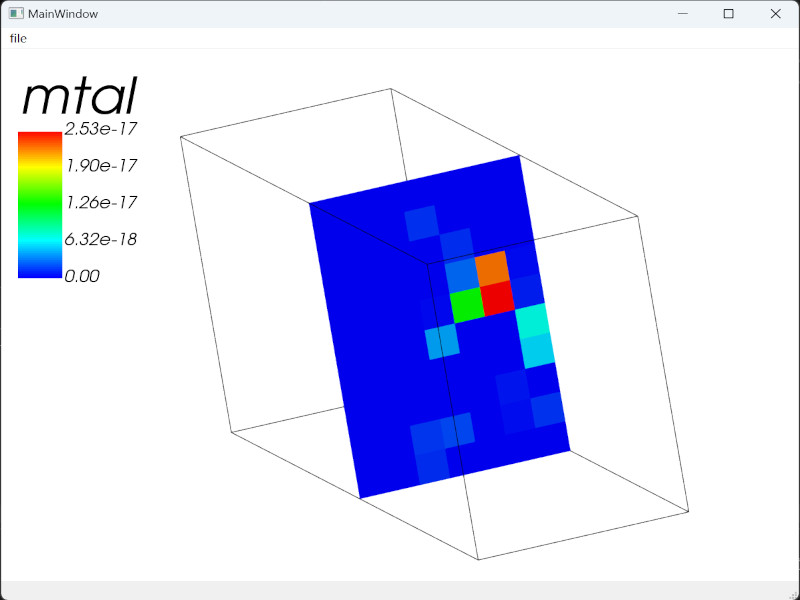800x600 pixels.
Task: Pick the orange cell in the slice
Action: 493,268
